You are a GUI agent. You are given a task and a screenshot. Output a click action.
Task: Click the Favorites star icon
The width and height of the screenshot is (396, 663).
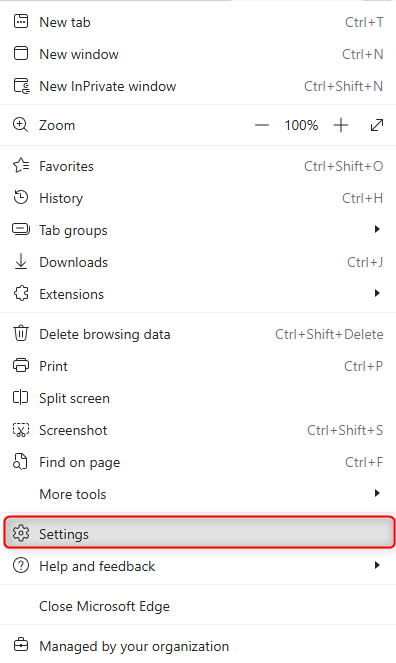(x=21, y=166)
